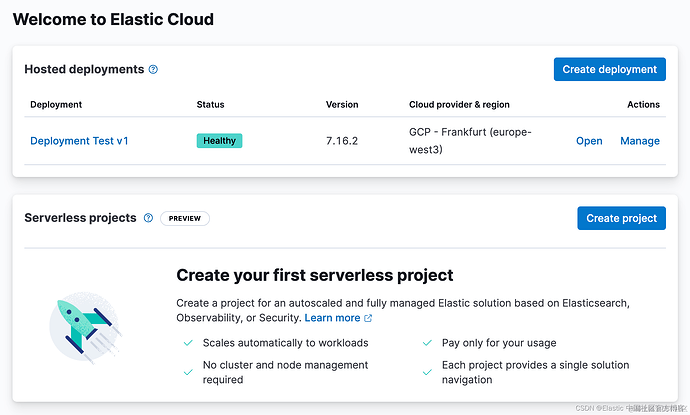The image size is (690, 415).
Task: Click the help icon beside Hosted deployments
Action: pos(153,70)
